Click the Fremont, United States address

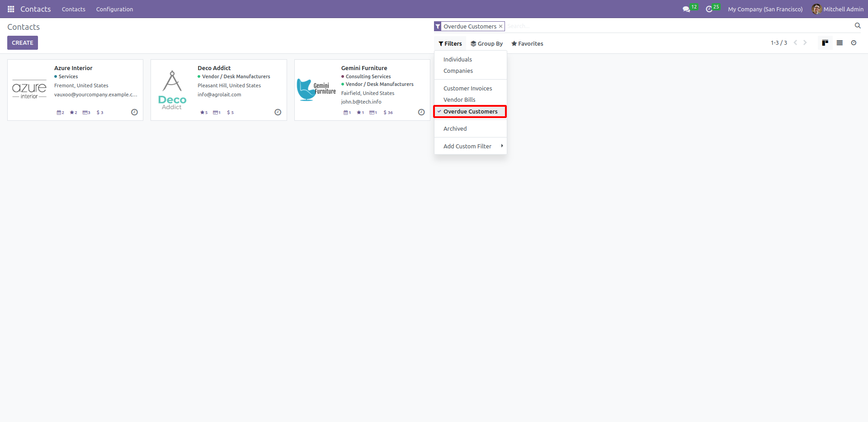(81, 86)
